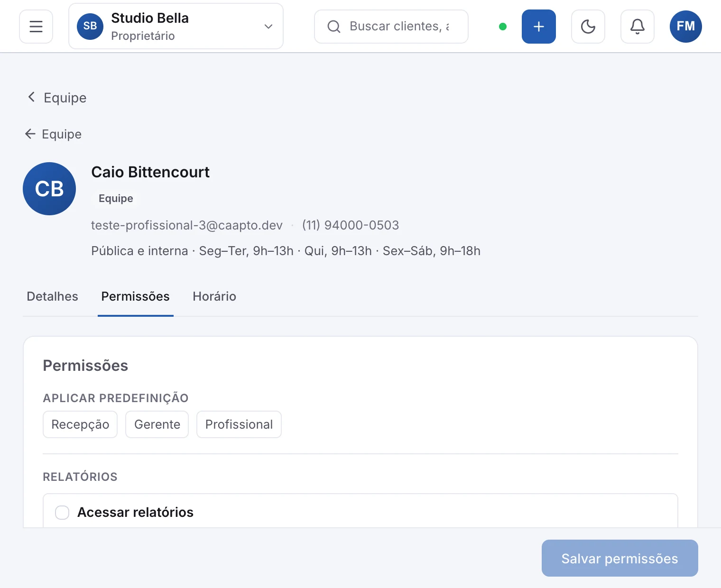The width and height of the screenshot is (721, 588).
Task: Click the arrow back to Equipe
Action: [x=53, y=134]
